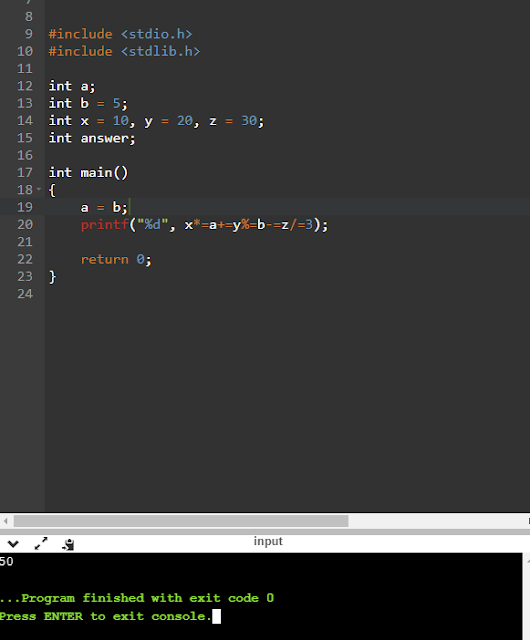Click line number 20 in gutter
Viewport: 530px width, 640px height.
click(25, 224)
